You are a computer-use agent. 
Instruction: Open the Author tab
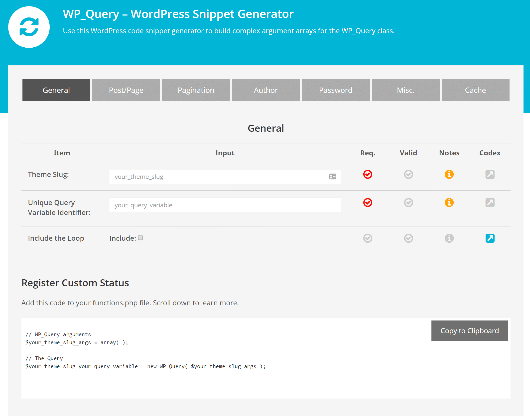(265, 90)
